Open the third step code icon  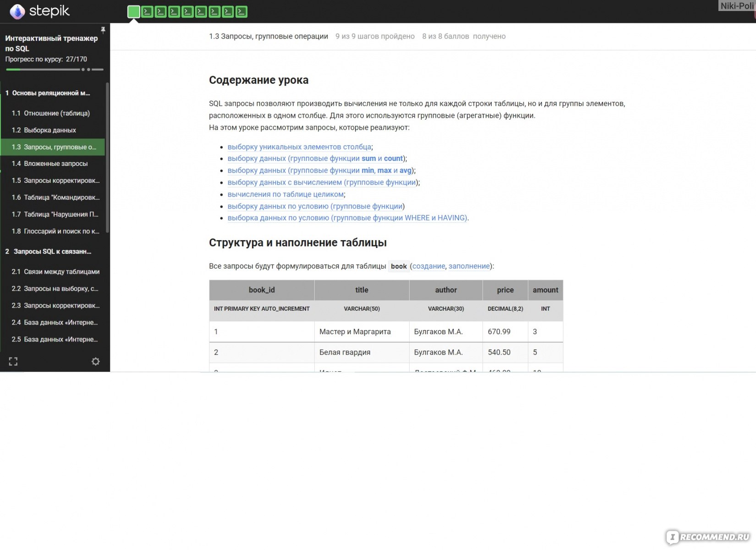tap(160, 11)
